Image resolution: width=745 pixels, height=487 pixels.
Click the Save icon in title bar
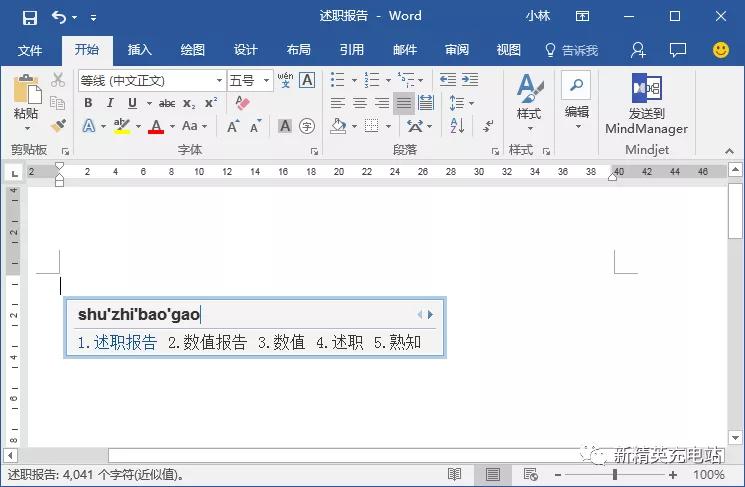[29, 18]
